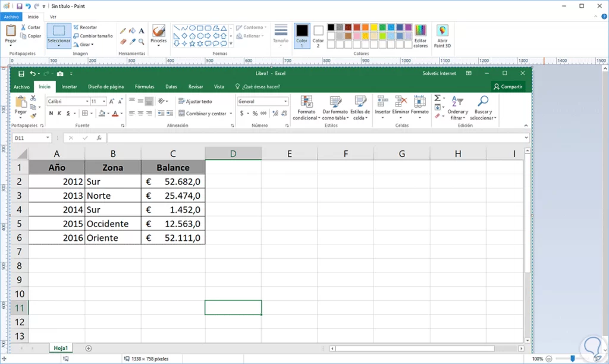Open Contorno outline dropdown in Paint
This screenshot has height=364, width=609.
click(252, 27)
